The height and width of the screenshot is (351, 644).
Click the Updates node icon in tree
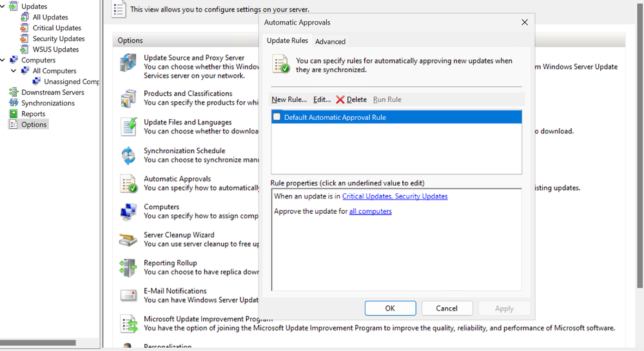tap(13, 6)
